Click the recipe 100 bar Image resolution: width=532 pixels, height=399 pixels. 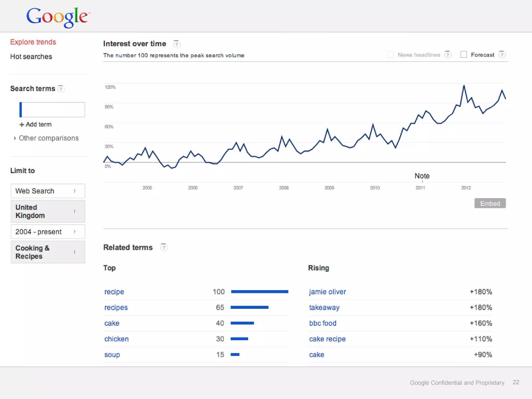260,292
